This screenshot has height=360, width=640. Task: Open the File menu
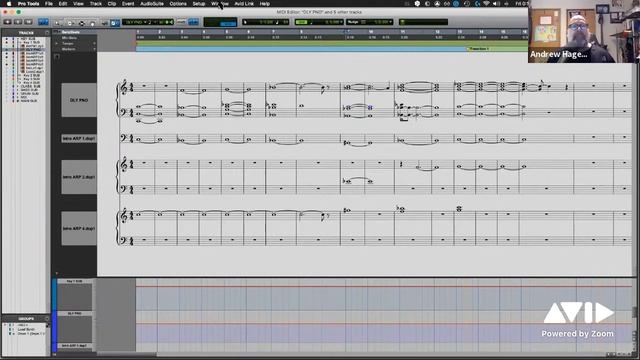pos(49,4)
